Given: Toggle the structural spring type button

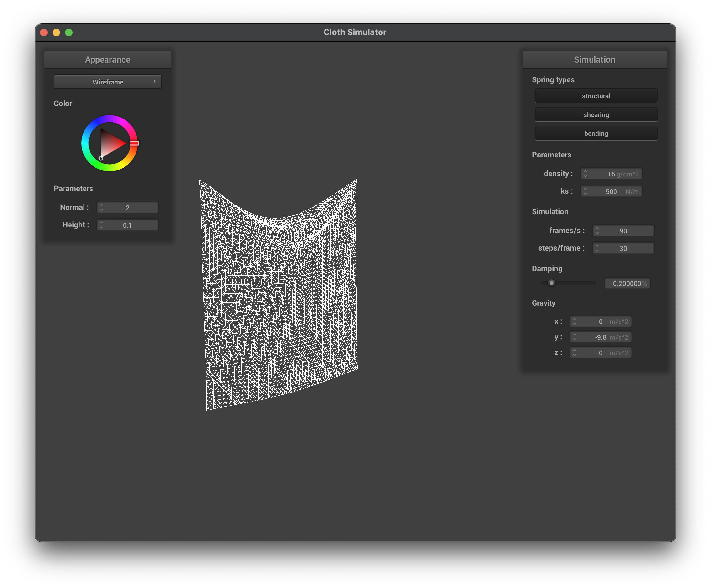Looking at the screenshot, I should click(596, 96).
